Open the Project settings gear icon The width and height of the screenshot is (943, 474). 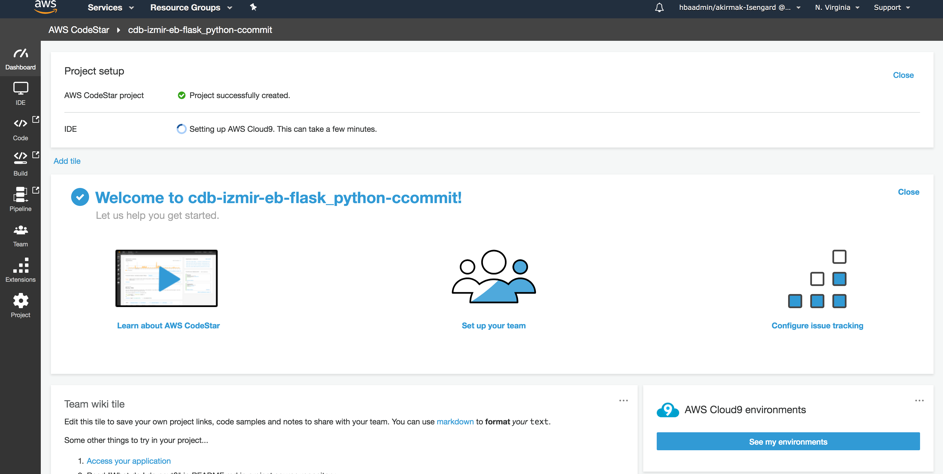[x=20, y=306]
